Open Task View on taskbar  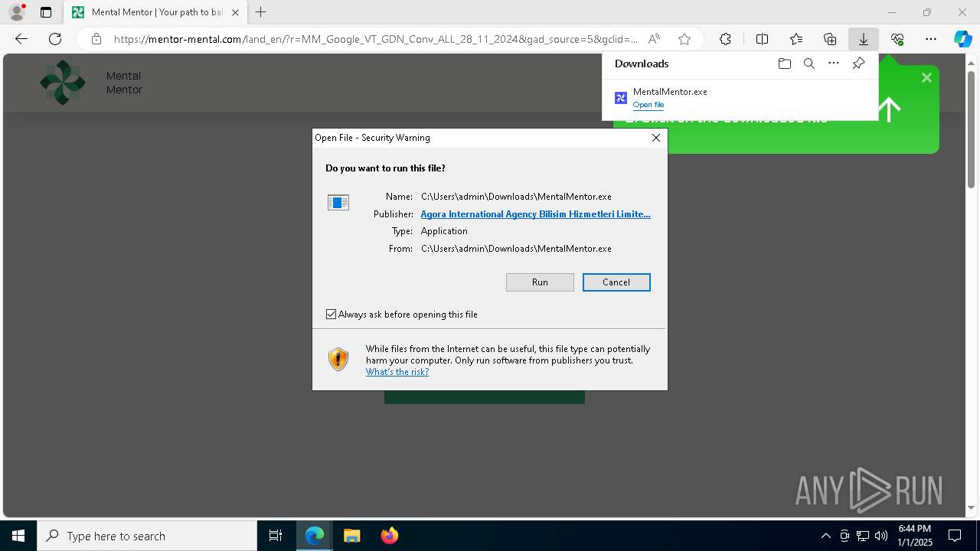[x=276, y=536]
